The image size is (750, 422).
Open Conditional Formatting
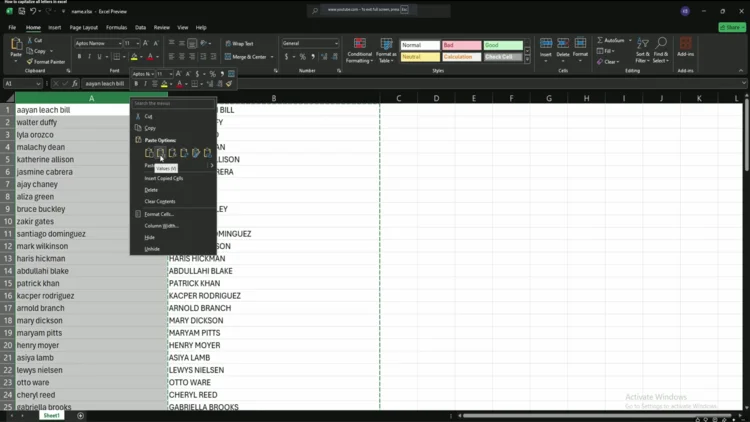point(360,50)
